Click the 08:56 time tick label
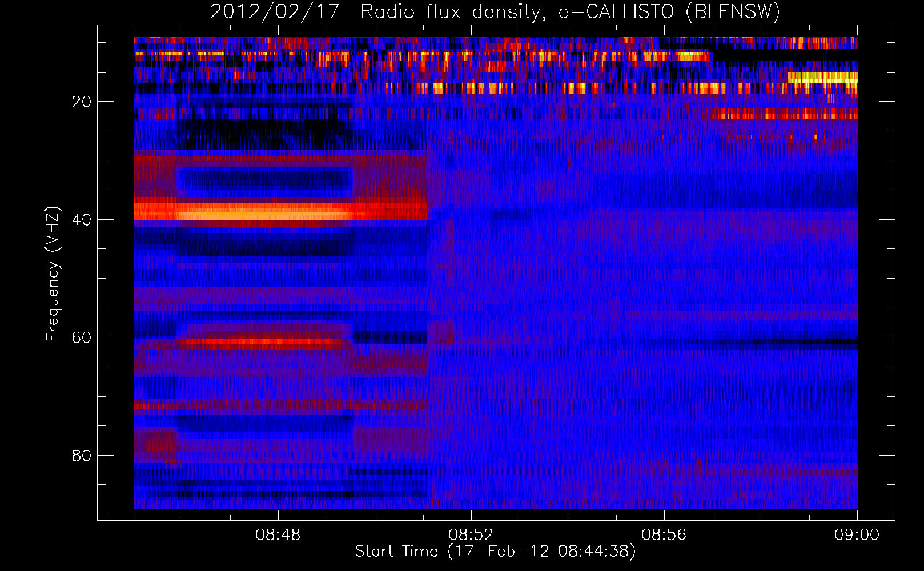The width and height of the screenshot is (924, 571). (x=664, y=535)
